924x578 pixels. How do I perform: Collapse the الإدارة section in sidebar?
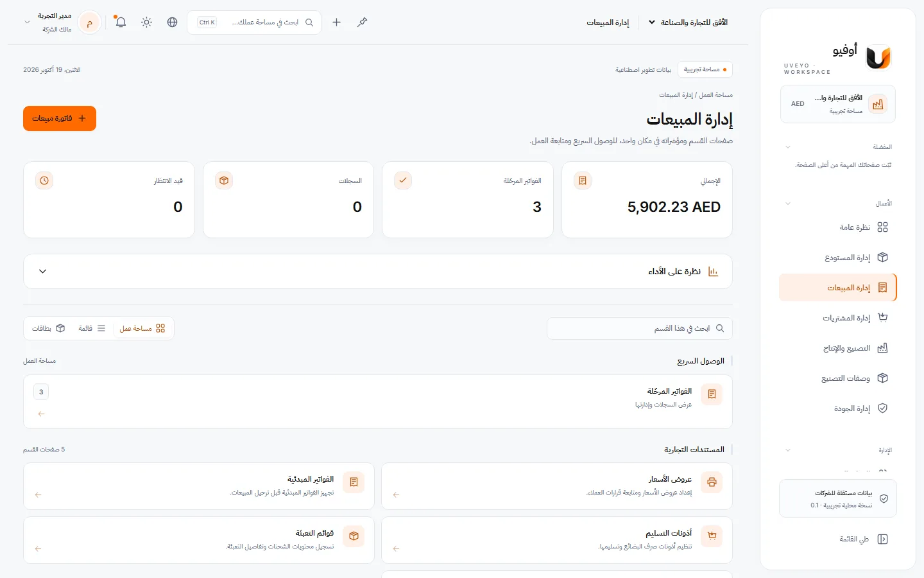(788, 450)
